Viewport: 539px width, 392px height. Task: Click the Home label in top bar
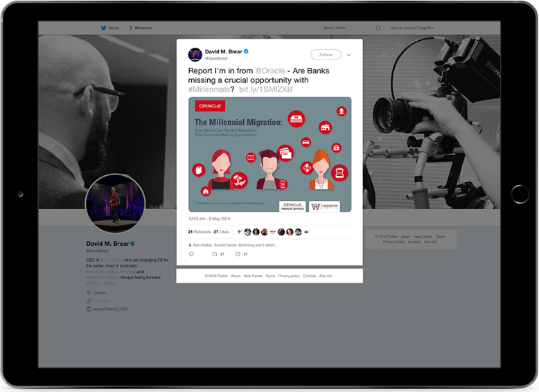coord(114,28)
